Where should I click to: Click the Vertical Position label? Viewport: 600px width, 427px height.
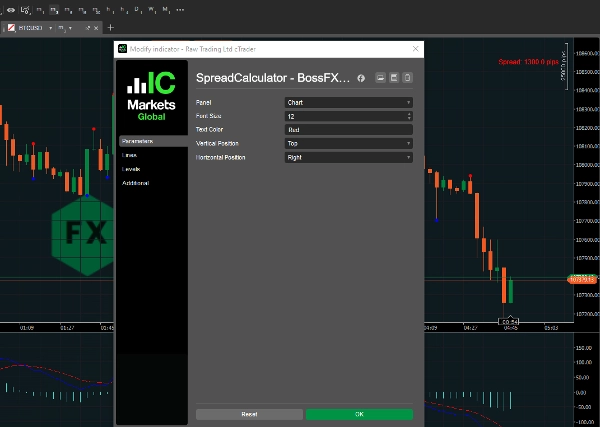(x=217, y=143)
